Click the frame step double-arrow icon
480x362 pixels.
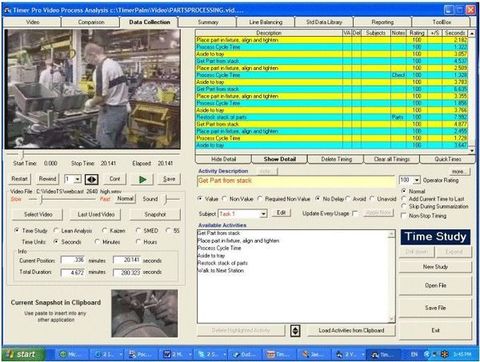[x=91, y=179]
